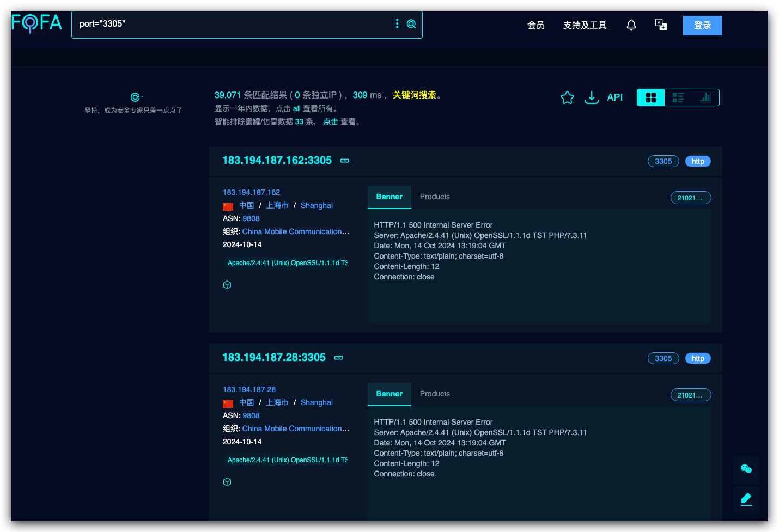Click 关键词搜索 link
Image resolution: width=779 pixels, height=532 pixels.
pyautogui.click(x=415, y=95)
